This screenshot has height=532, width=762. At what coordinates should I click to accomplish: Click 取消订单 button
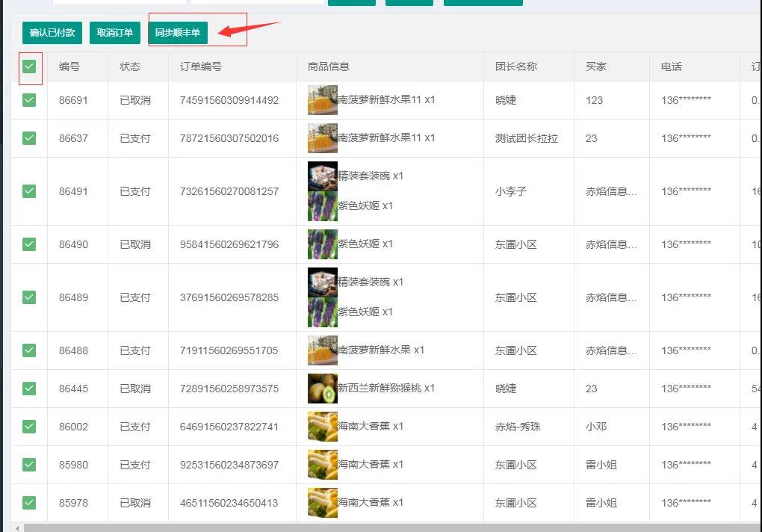115,33
